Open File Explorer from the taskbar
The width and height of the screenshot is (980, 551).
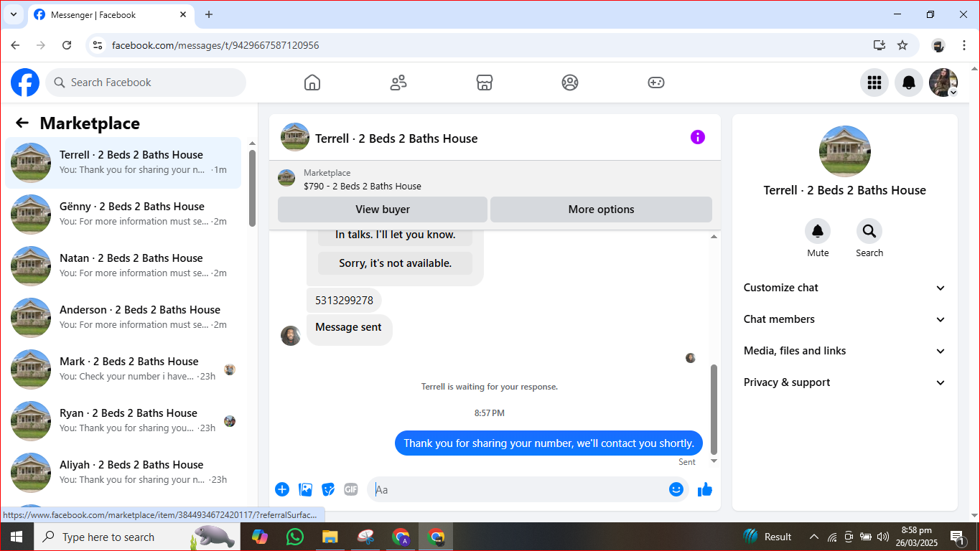(330, 537)
